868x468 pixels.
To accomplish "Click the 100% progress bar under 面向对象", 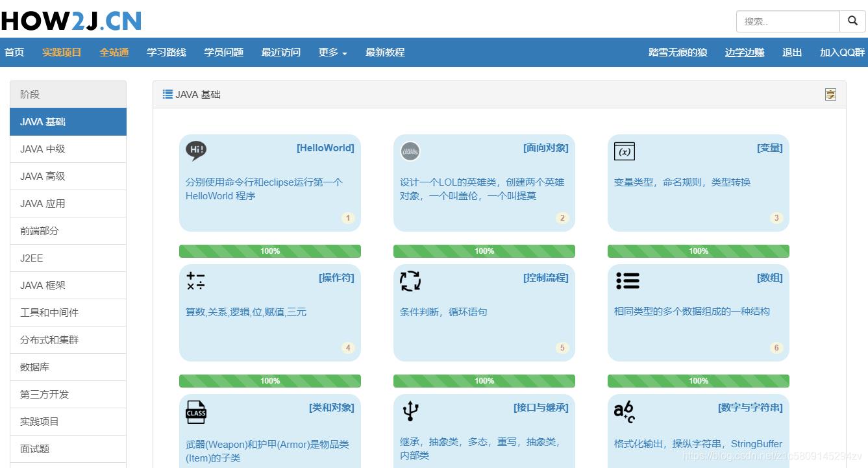I will pos(484,251).
